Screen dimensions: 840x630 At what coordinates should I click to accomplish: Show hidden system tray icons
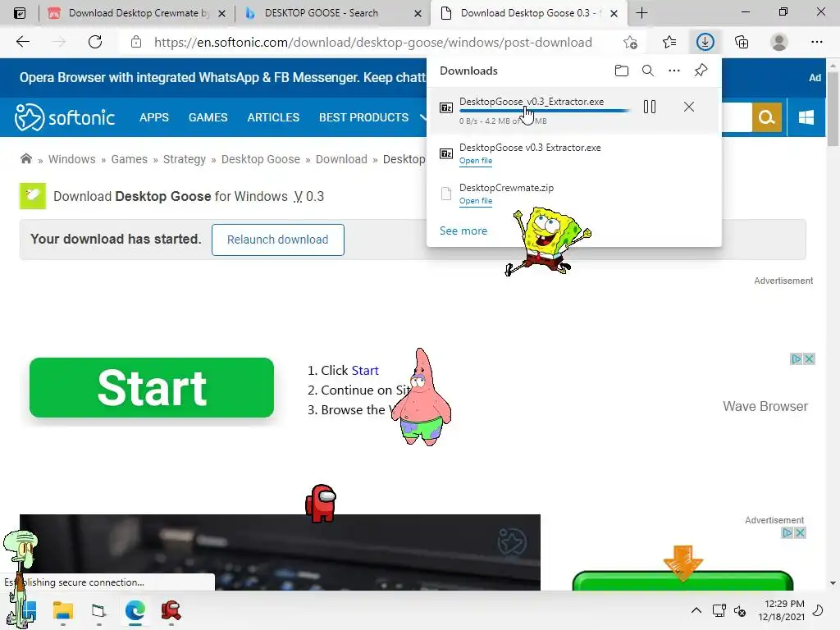[696, 610]
